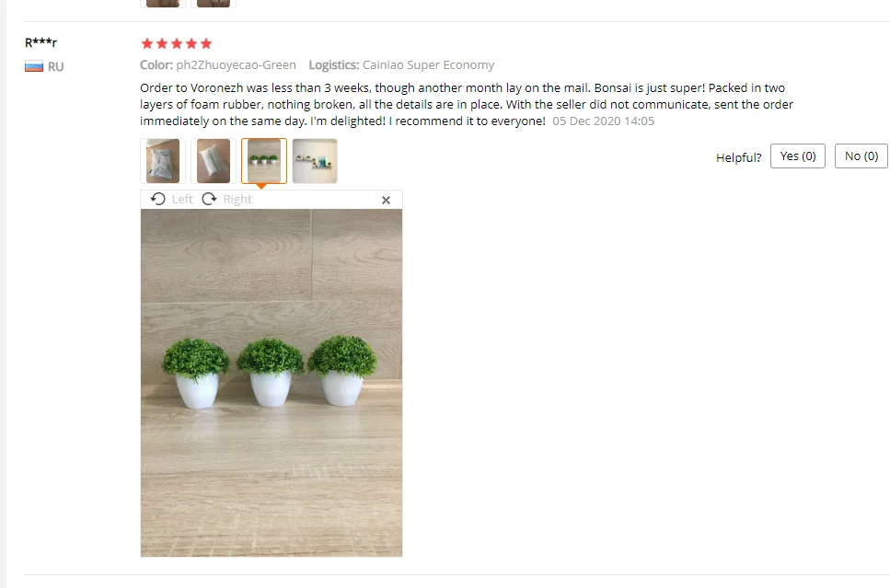Click the enlarged photo of three bonsai pots

pyautogui.click(x=272, y=383)
